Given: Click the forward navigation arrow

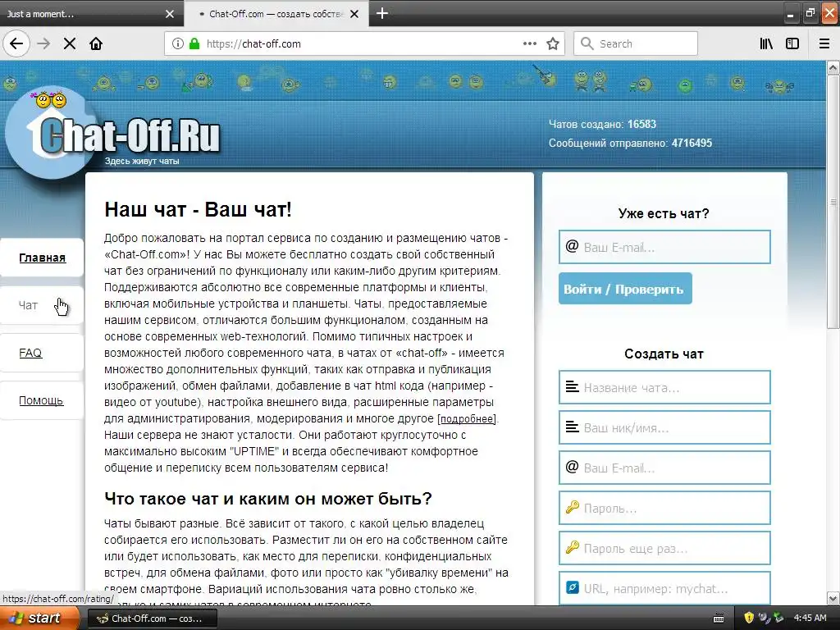Looking at the screenshot, I should 43,43.
